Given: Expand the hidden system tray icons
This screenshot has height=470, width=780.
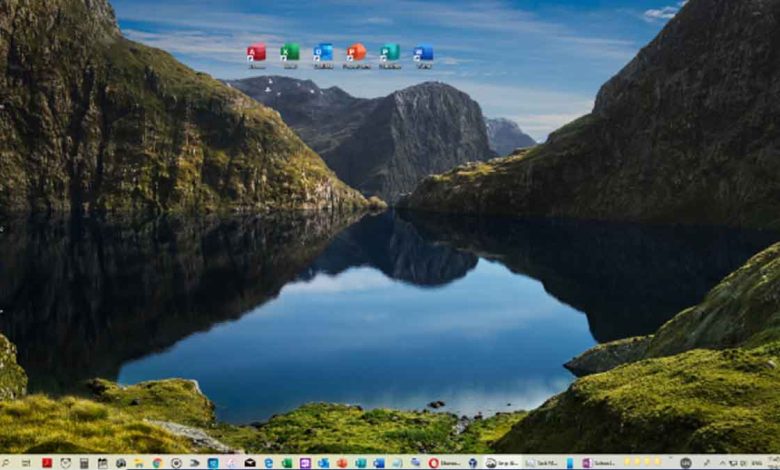Looking at the screenshot, I should pos(722,463).
